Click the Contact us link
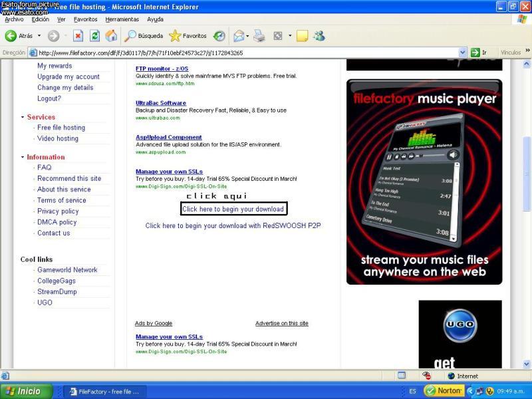The image size is (532, 399). coord(54,233)
